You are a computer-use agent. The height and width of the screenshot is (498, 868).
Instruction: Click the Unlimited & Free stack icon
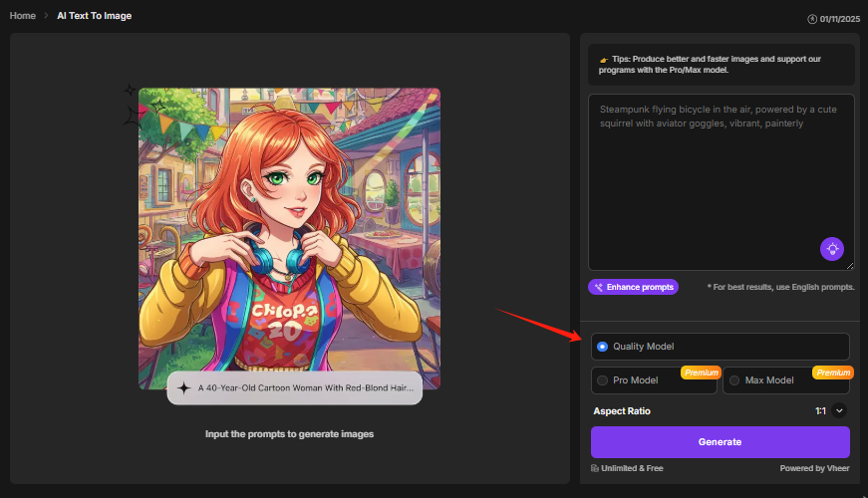click(x=595, y=468)
